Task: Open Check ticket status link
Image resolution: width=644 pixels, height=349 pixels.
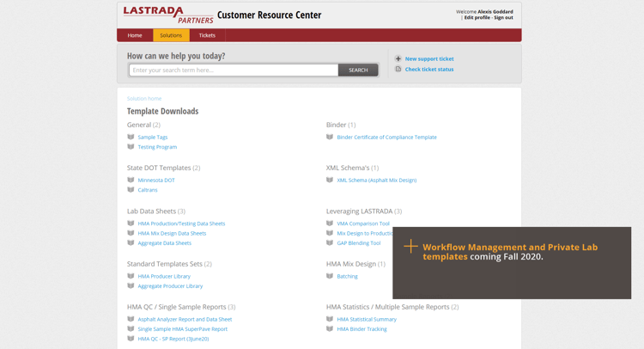Action: coord(429,69)
